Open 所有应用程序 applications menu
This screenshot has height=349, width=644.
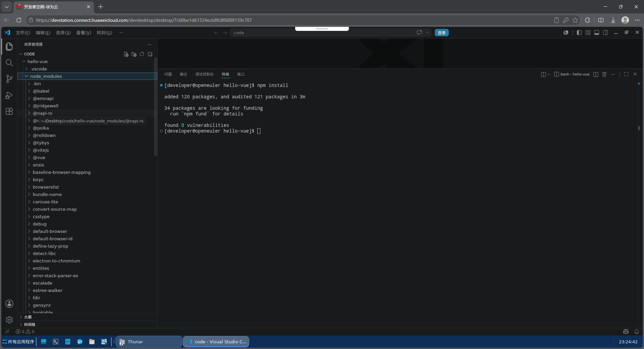point(18,342)
